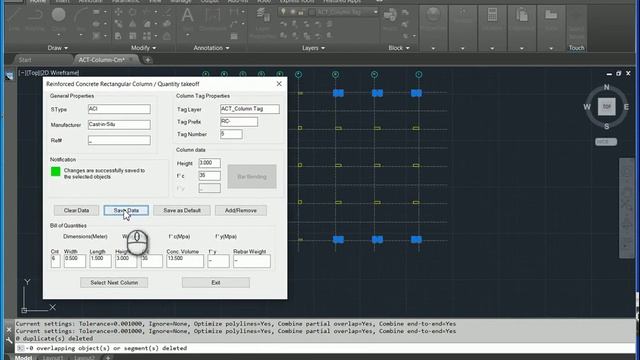Choose the Rotate tool in Modify panel
This screenshot has height=360, width=640.
tap(133, 12)
